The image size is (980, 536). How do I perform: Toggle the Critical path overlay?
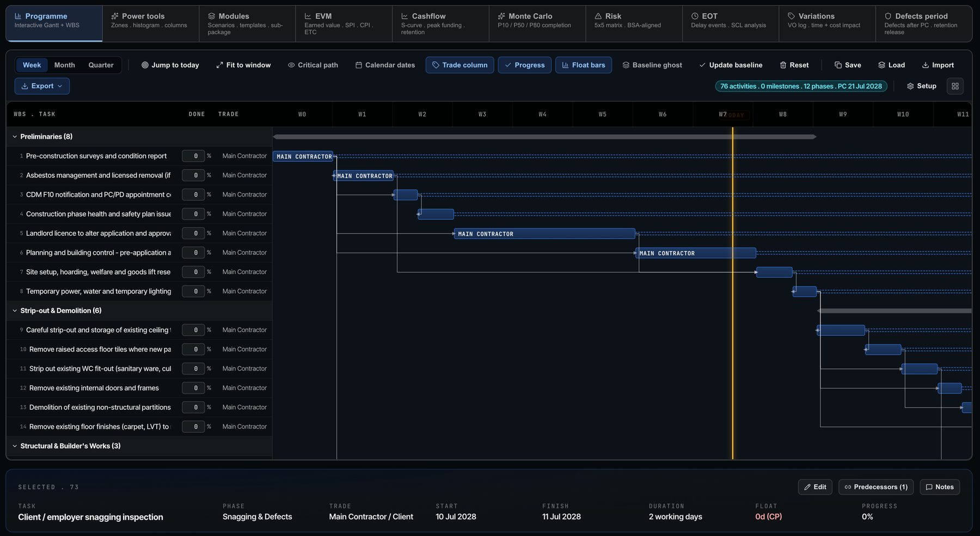point(313,65)
